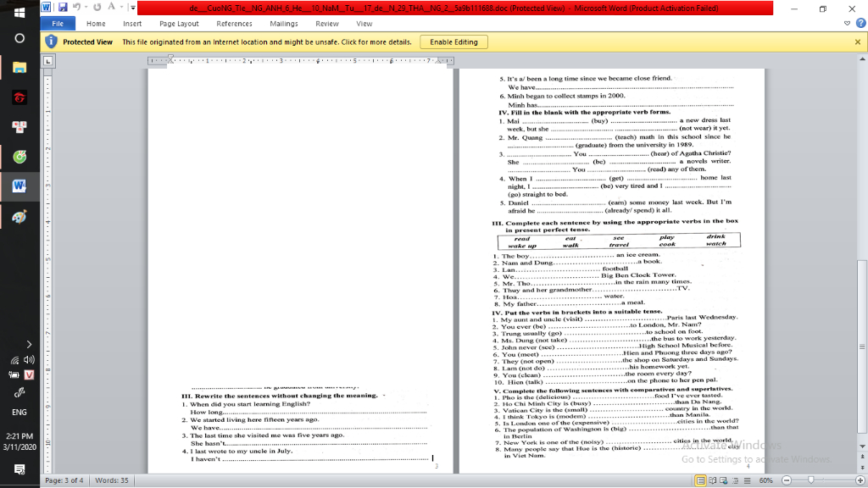Click heading 'V. Complete the following sentences with comparatives'

coord(612,390)
